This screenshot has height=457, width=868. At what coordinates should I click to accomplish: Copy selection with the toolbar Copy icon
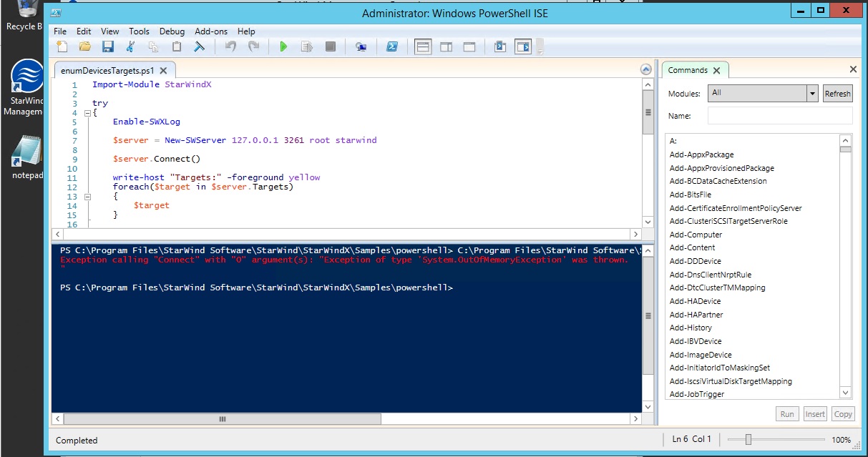tap(153, 46)
